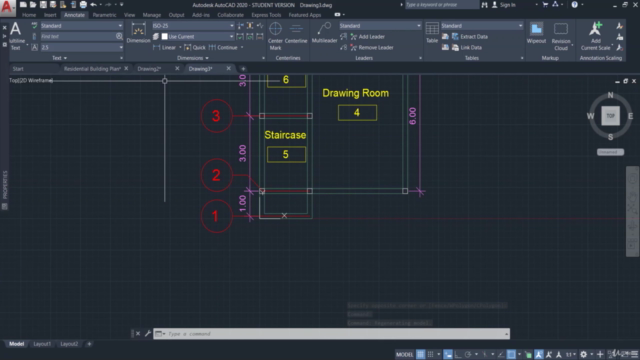Screen dimensions: 640x360
Task: Select the Center Mark tool
Action: [x=276, y=36]
